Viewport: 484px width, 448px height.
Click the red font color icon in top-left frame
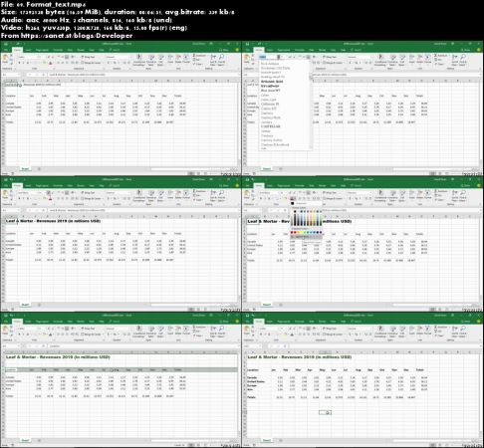point(51,63)
